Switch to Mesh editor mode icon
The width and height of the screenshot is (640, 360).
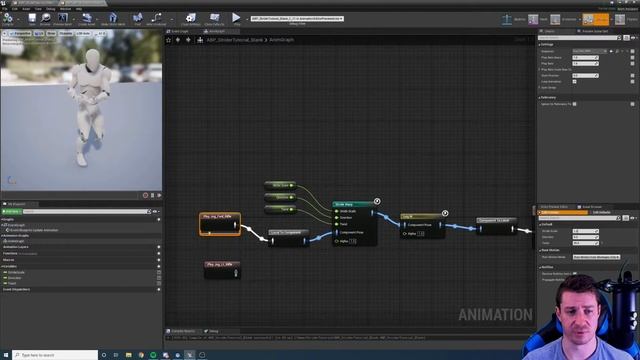pyautogui.click(x=533, y=19)
